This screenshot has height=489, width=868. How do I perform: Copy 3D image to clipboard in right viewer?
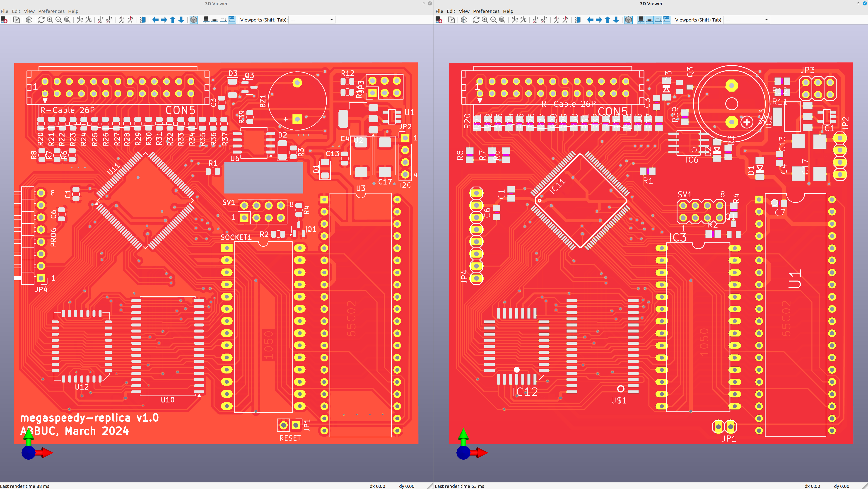pyautogui.click(x=451, y=20)
